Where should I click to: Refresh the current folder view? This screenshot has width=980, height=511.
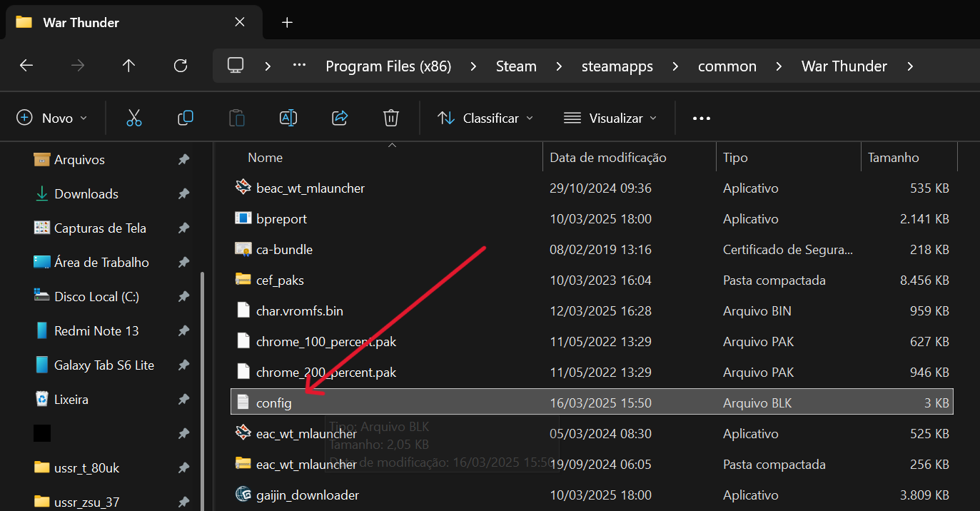181,66
